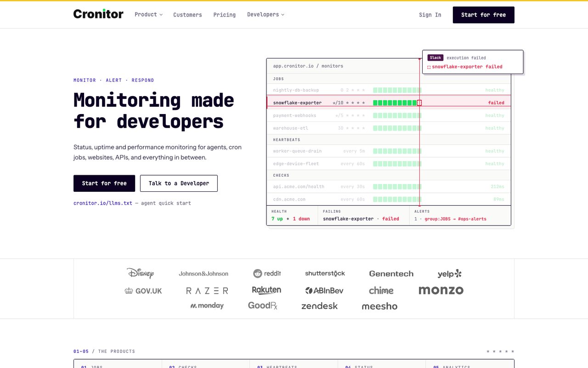Open the cronitor.io/llms.txt link
The width and height of the screenshot is (588, 368).
click(x=103, y=203)
